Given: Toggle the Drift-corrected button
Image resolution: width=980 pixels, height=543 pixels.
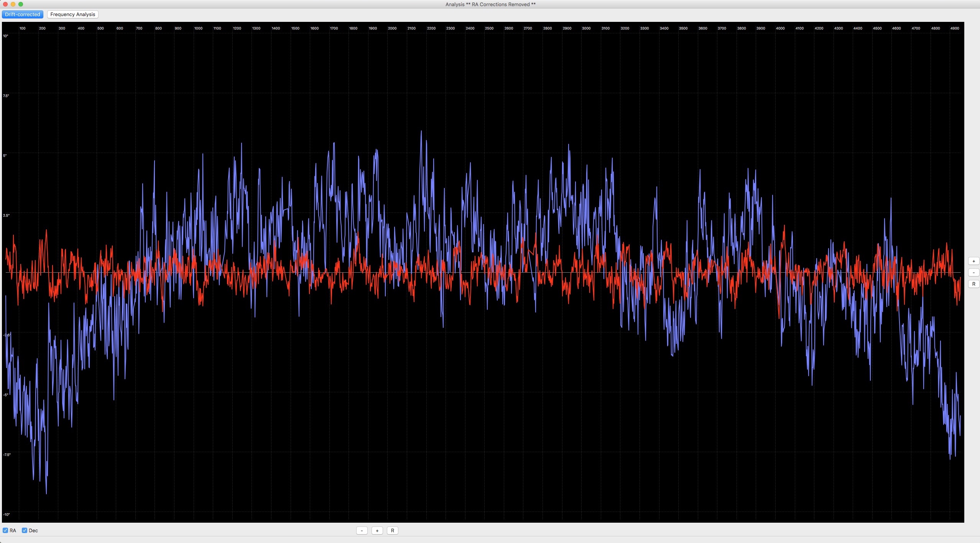Looking at the screenshot, I should point(22,15).
